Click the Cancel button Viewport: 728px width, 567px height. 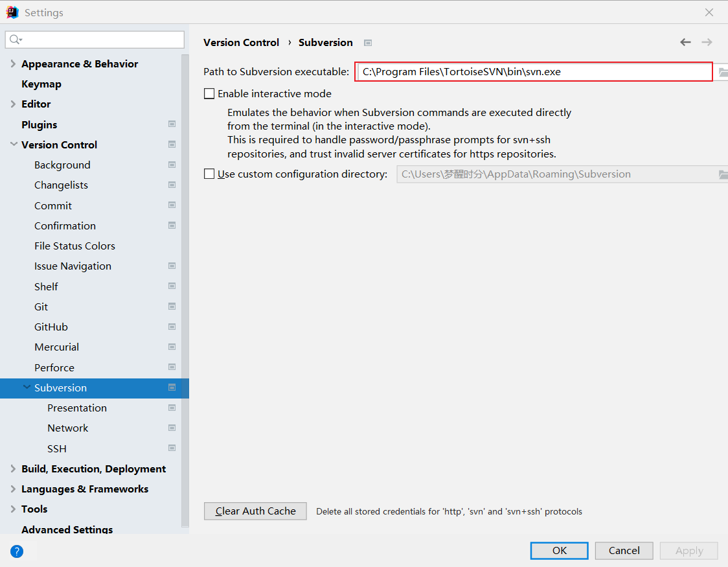click(x=624, y=550)
